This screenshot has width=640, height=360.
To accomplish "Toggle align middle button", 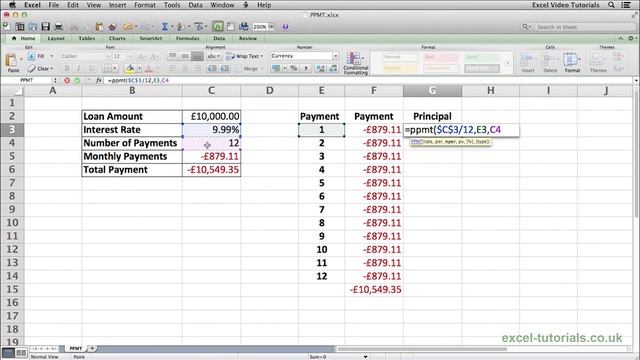I will coord(185,56).
